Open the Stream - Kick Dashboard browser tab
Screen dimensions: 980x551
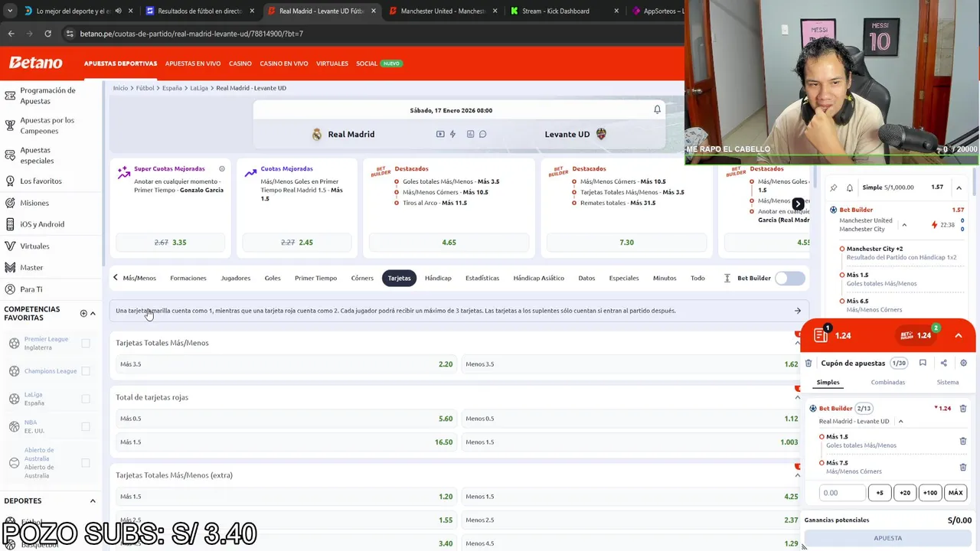[x=563, y=11]
